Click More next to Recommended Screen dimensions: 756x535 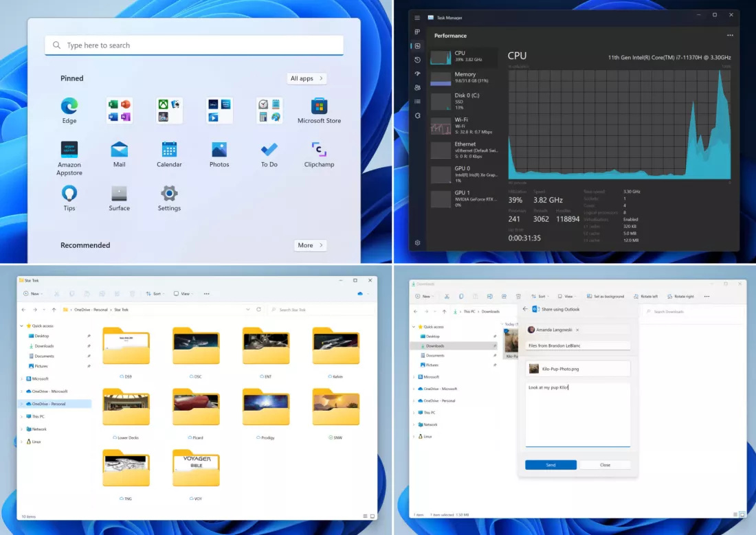(x=310, y=245)
